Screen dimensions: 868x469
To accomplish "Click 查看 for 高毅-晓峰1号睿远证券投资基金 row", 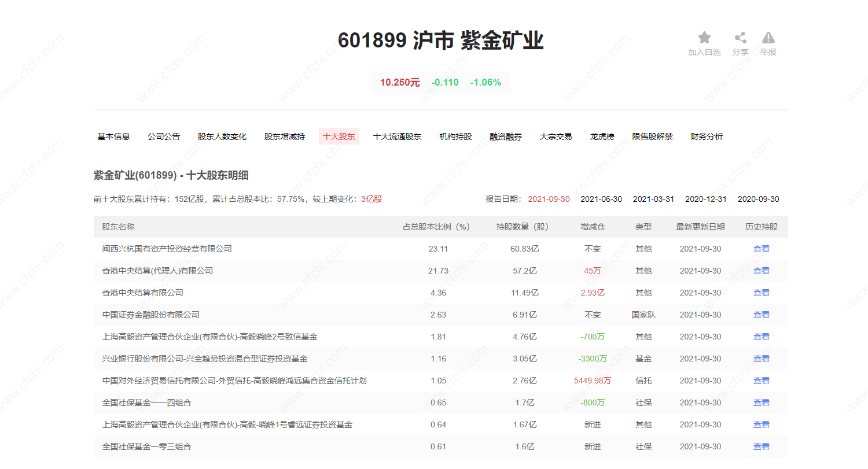I will (762, 424).
